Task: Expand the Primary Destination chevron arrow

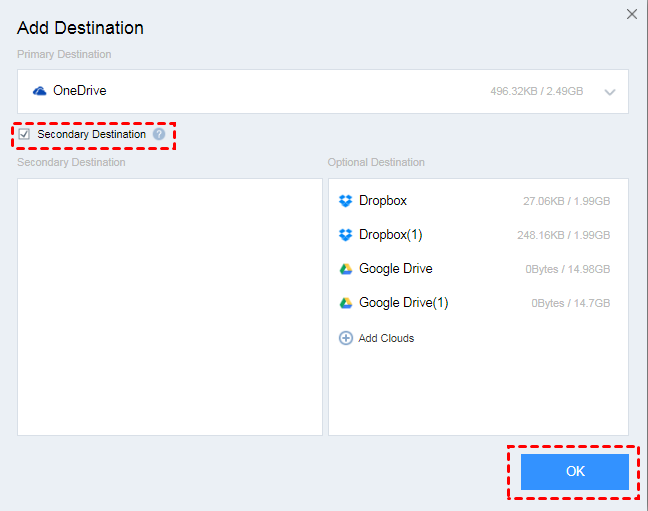Action: (610, 92)
